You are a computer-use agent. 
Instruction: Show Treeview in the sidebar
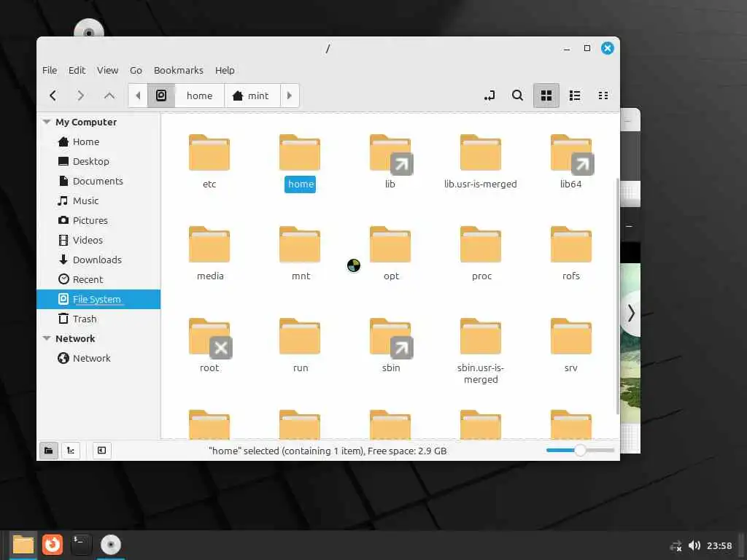71,451
